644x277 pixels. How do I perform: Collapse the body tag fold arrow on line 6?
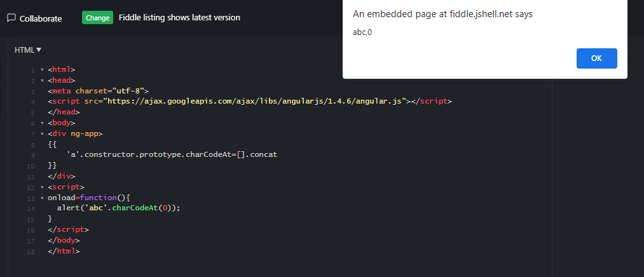[42, 123]
